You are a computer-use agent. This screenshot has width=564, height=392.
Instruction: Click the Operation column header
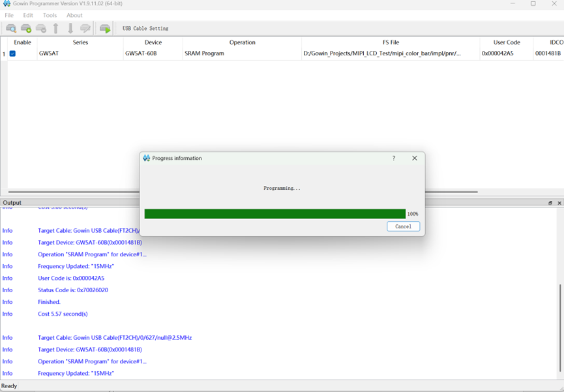coord(242,42)
